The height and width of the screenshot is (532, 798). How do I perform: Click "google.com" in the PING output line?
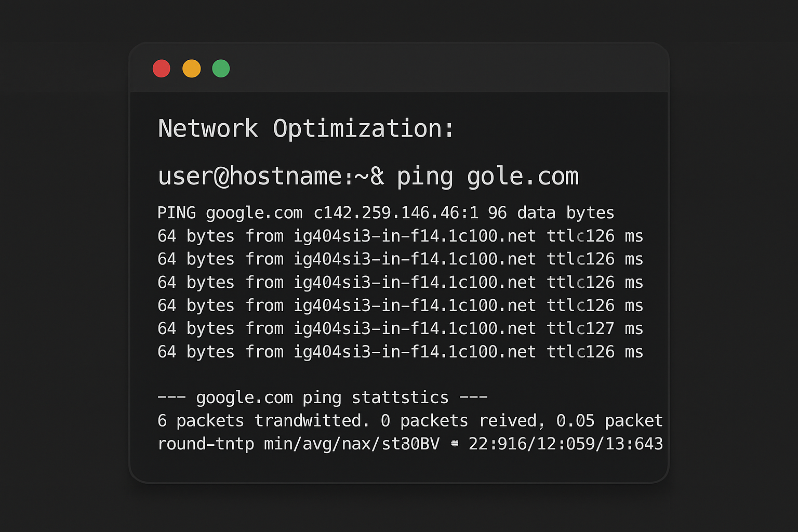pos(254,213)
